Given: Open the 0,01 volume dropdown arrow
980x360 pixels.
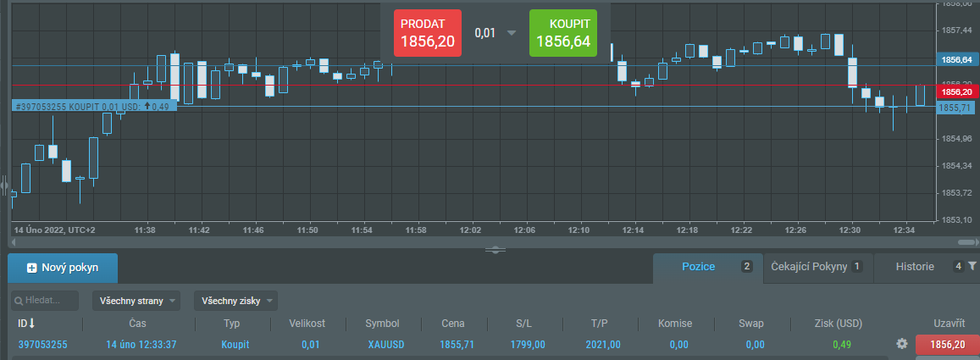Looking at the screenshot, I should 511,33.
